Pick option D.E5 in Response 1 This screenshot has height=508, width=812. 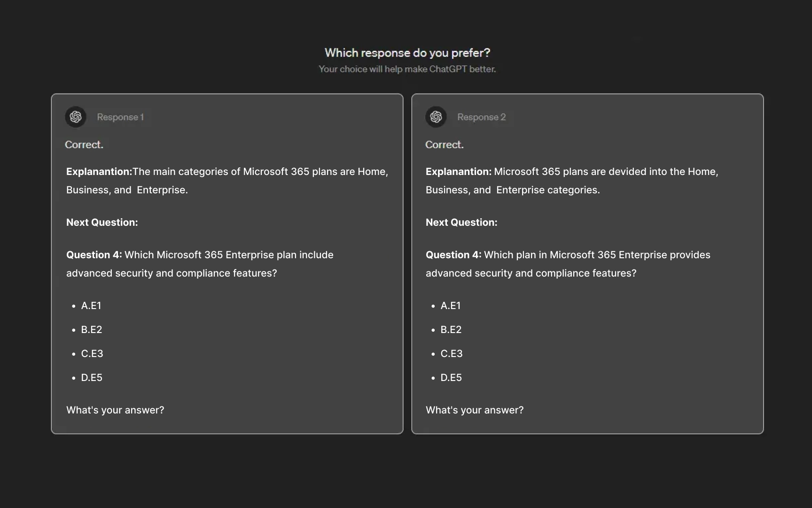[x=92, y=378]
